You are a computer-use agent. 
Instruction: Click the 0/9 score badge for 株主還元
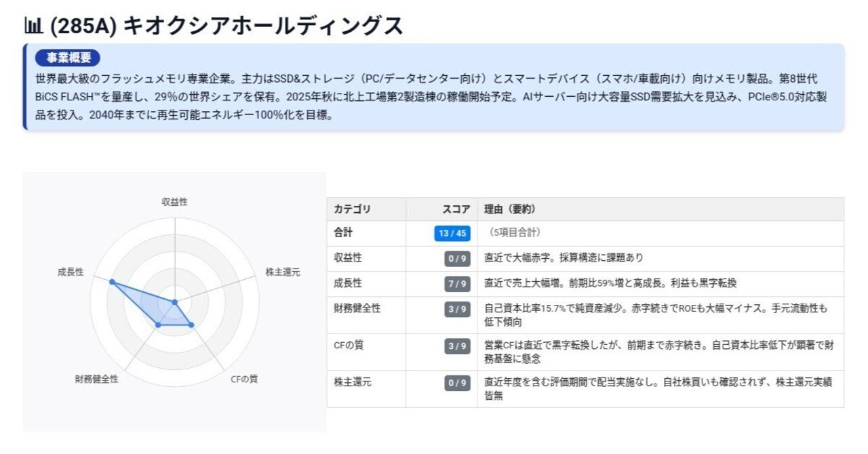tap(457, 383)
